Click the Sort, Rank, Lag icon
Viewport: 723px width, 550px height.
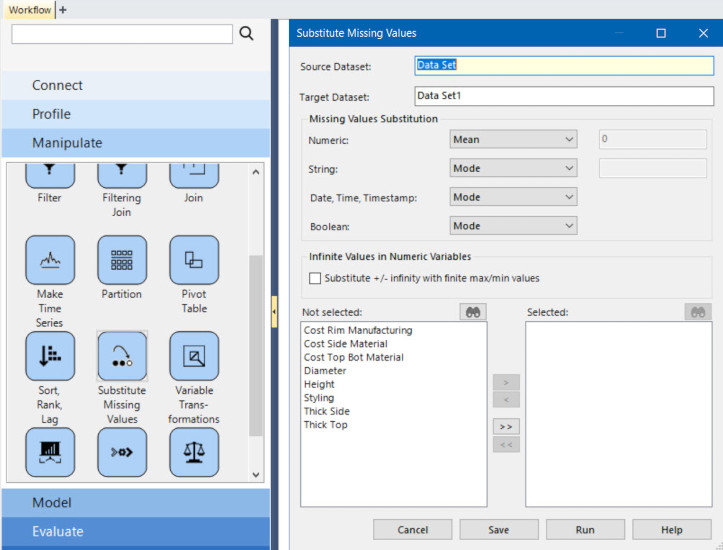pyautogui.click(x=49, y=356)
